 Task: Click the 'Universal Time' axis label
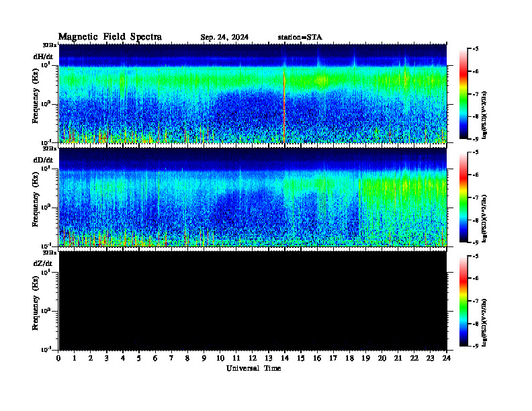(253, 368)
